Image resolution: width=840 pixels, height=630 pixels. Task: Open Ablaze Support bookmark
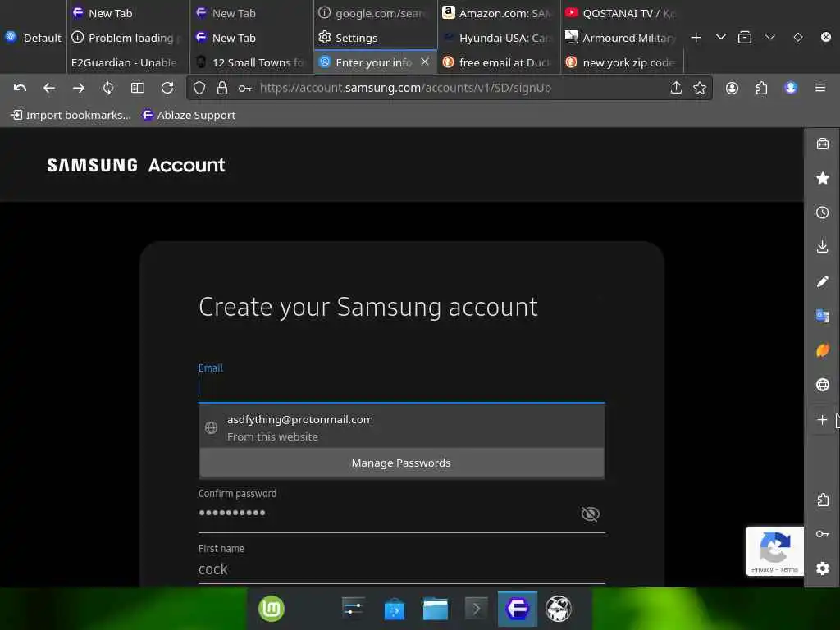189,115
